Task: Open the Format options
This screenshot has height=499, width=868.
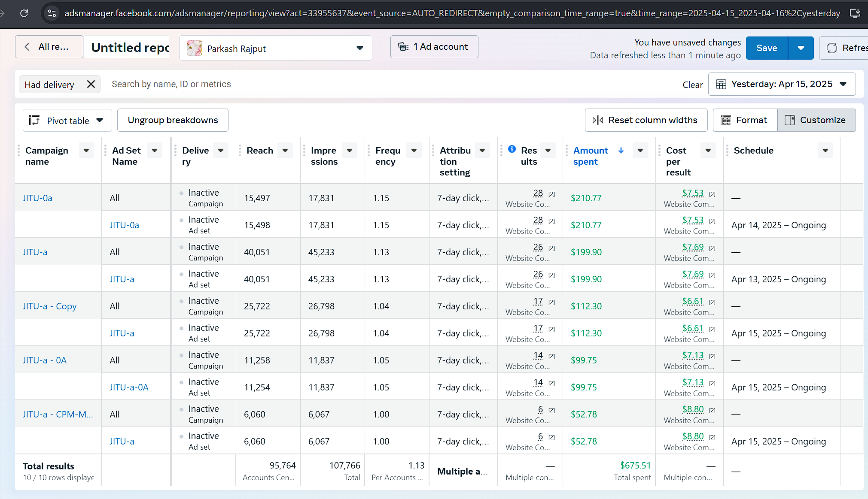Action: coord(745,120)
